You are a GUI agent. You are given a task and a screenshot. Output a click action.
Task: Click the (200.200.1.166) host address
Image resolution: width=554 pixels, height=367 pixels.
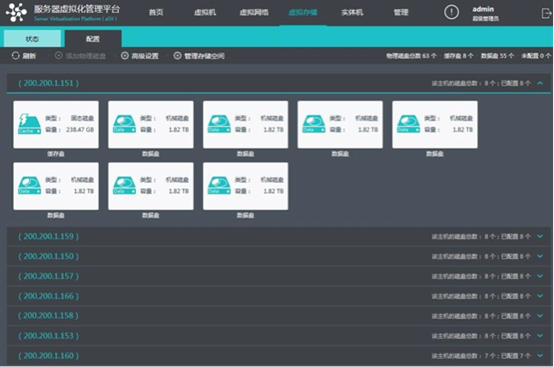click(48, 296)
